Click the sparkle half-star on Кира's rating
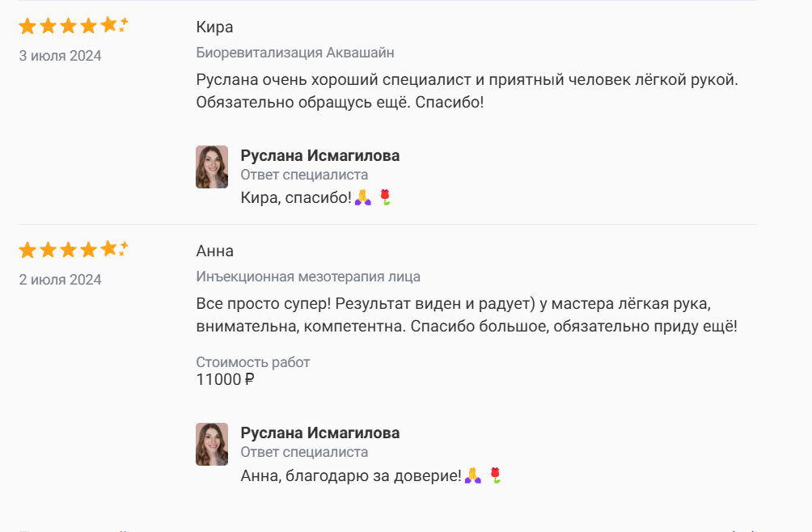Image resolution: width=812 pixels, height=532 pixels. pyautogui.click(x=123, y=25)
